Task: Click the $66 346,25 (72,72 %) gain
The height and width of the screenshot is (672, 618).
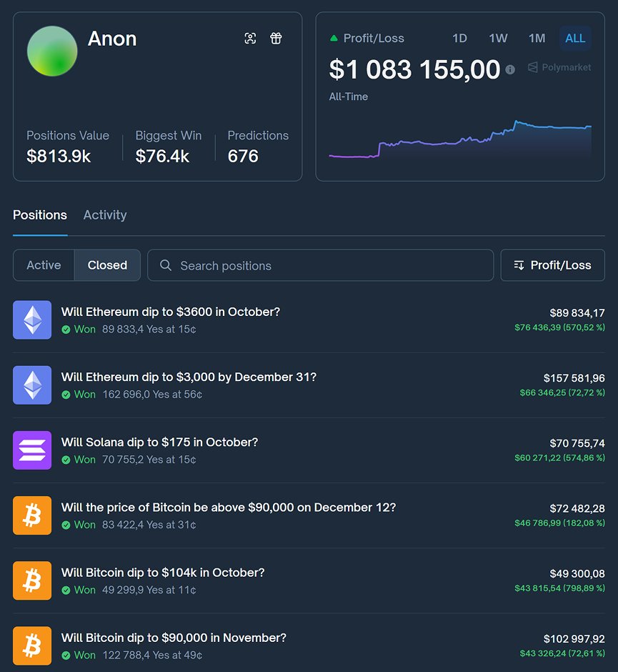Action: [562, 392]
